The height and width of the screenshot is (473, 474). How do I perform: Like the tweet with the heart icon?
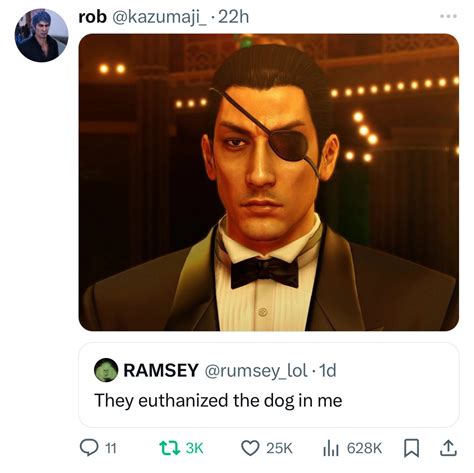pyautogui.click(x=250, y=448)
